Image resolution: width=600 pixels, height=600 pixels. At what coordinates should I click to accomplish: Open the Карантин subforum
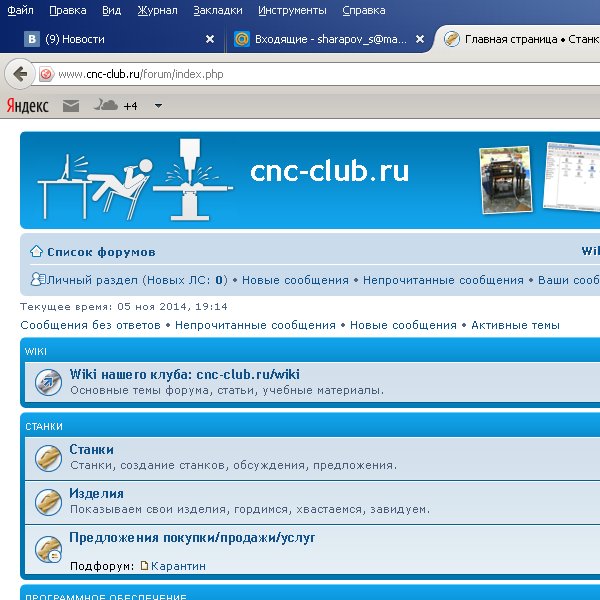[178, 566]
